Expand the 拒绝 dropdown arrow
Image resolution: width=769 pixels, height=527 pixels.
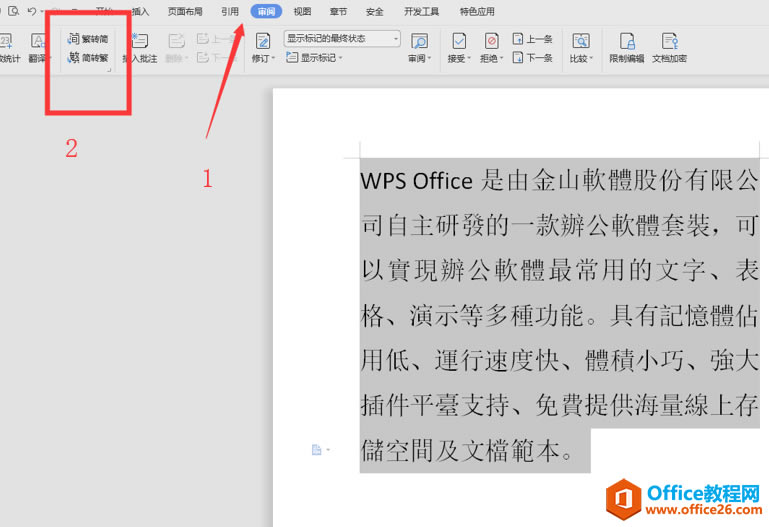click(x=502, y=59)
